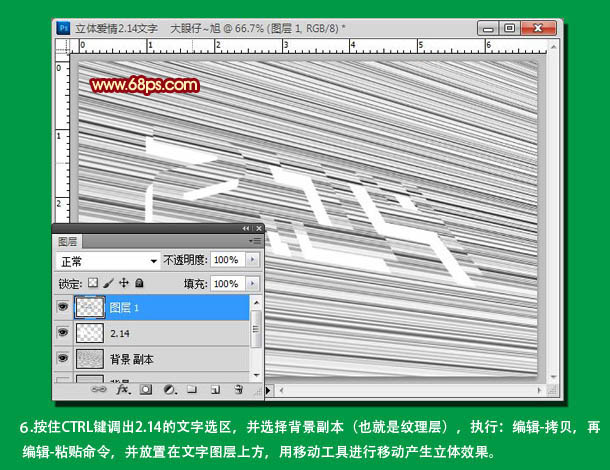Click the 不透明度 100% value field
This screenshot has width=610, height=470.
(227, 260)
